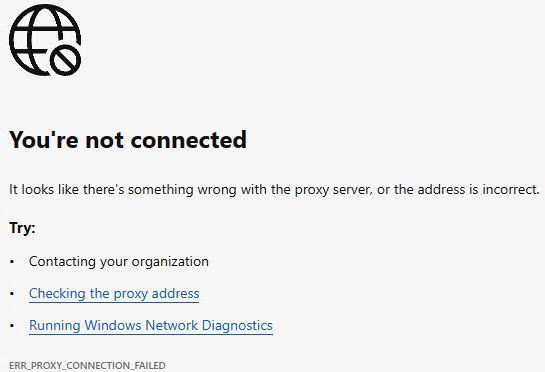545x372 pixels.
Task: Click the bold Try: label
Action: click(x=22, y=228)
